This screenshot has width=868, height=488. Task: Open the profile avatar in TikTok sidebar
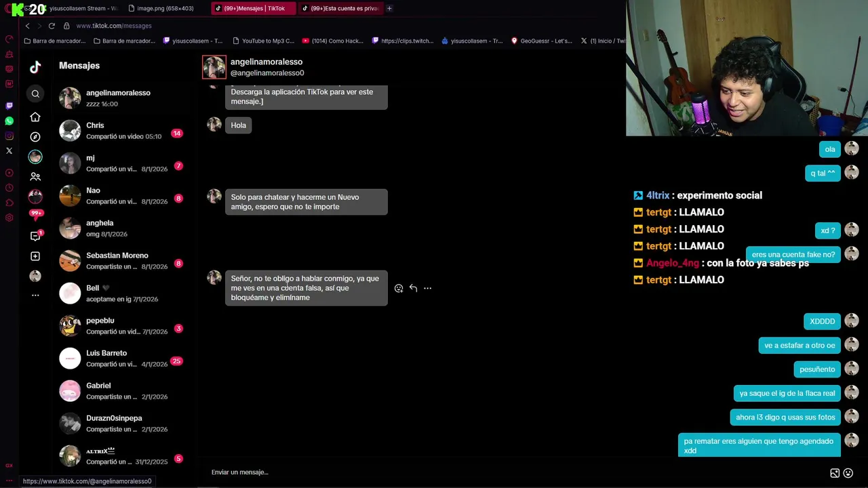tap(35, 276)
